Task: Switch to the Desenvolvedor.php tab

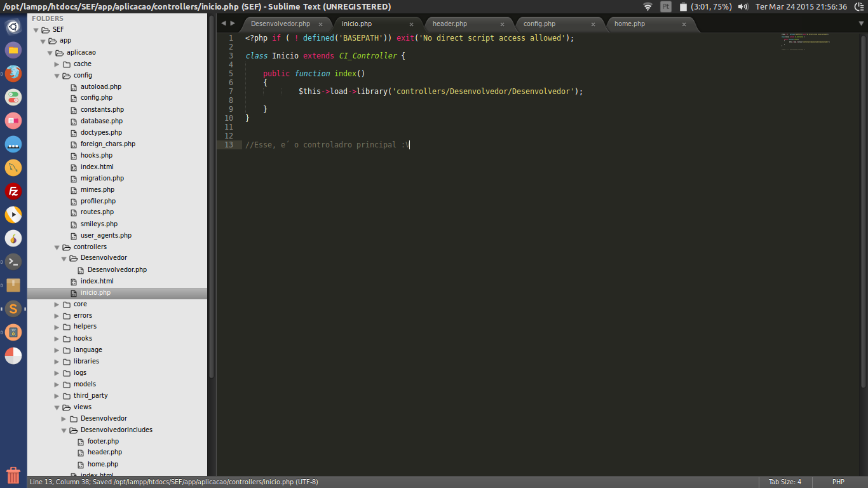Action: (280, 24)
